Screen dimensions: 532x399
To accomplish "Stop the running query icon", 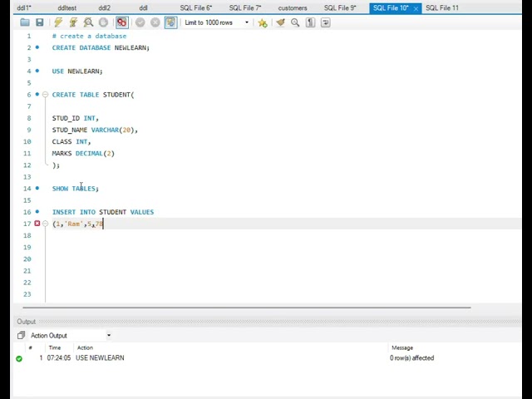I will [x=103, y=22].
